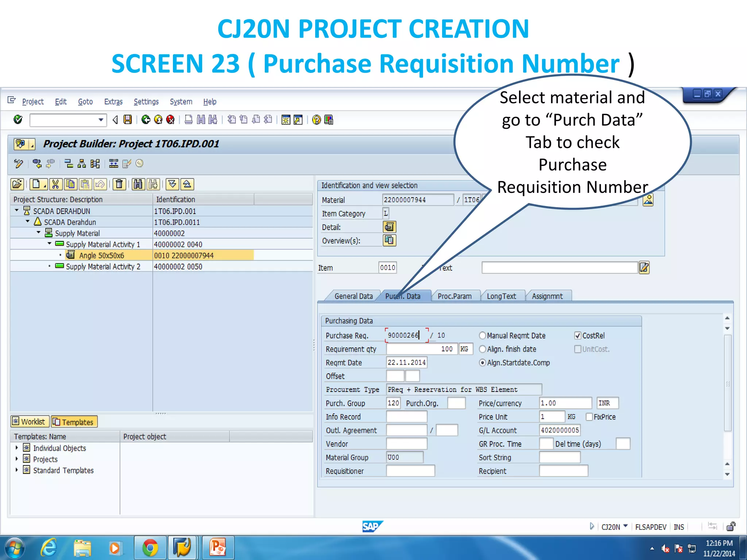Open the command field dropdown arrow

click(101, 120)
